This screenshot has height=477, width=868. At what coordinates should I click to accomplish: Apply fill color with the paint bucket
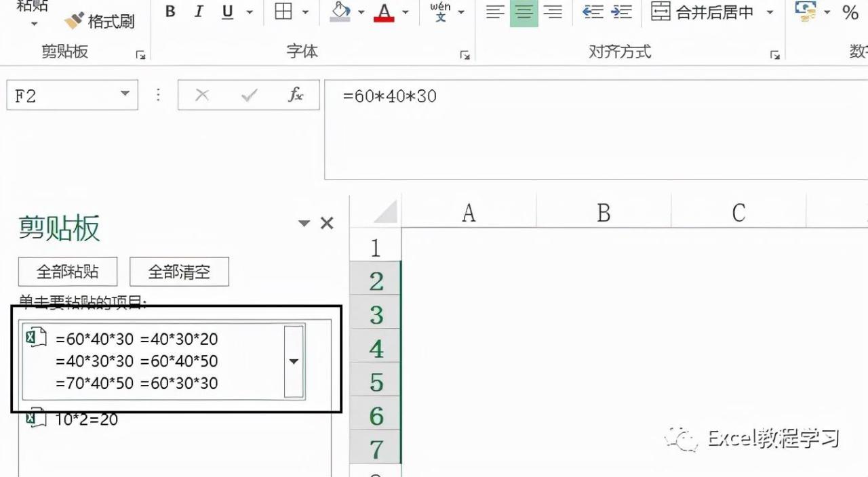pos(340,12)
